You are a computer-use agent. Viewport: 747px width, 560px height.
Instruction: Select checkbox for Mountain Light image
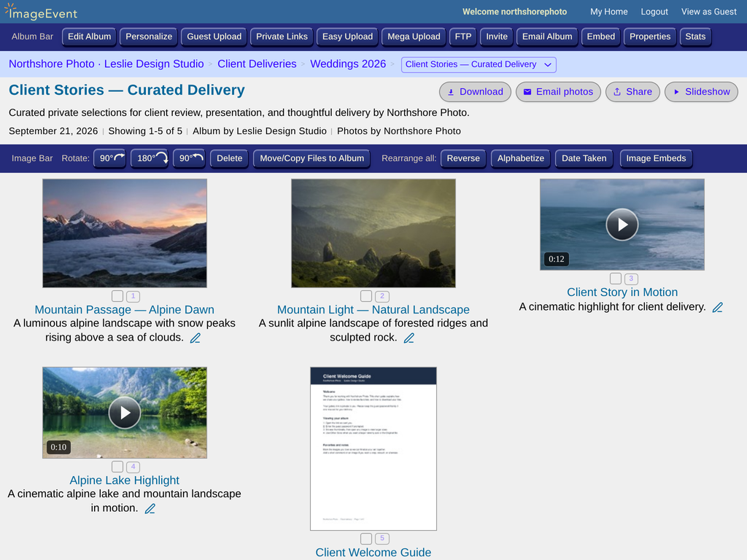point(366,296)
